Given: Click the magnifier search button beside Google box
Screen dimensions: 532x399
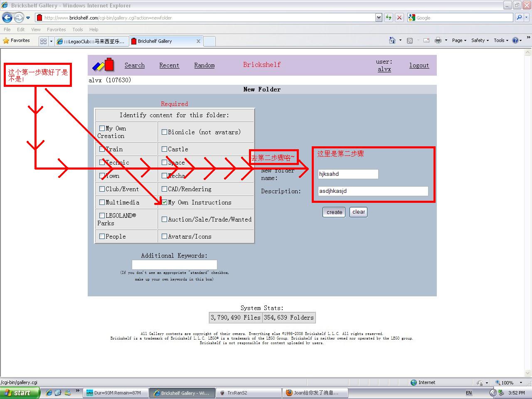Looking at the screenshot, I should (519, 17).
